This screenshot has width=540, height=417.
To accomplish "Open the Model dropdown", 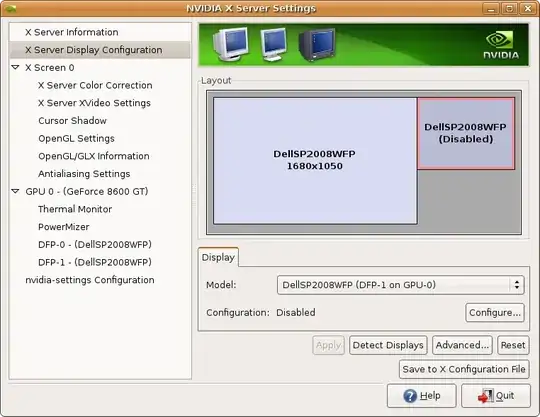I will pos(401,285).
